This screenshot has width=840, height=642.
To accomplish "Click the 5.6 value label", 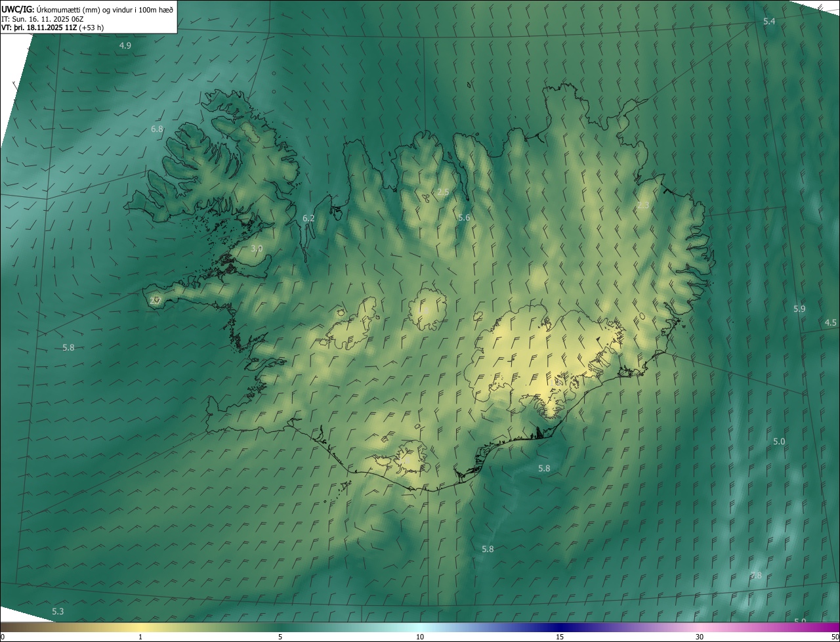I will click(464, 217).
